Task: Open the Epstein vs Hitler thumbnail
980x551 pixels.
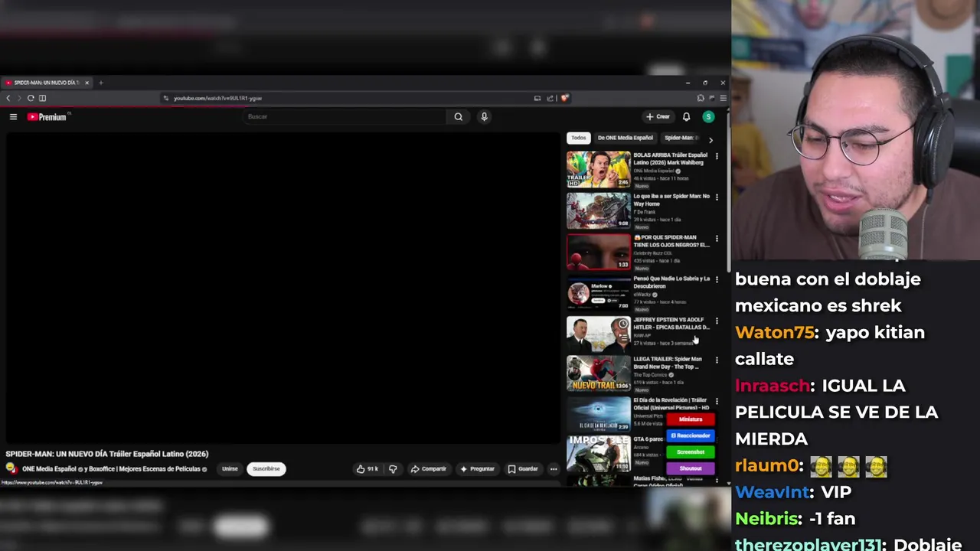Action: (599, 334)
